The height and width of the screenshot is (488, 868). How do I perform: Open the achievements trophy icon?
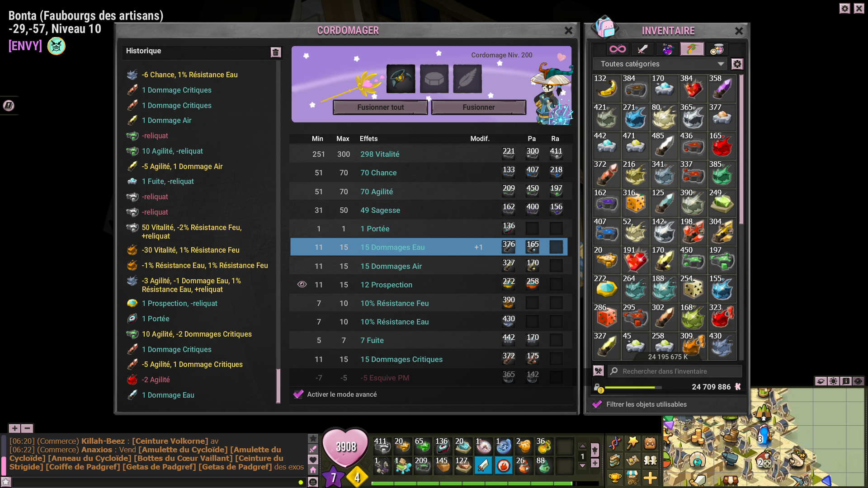(x=614, y=478)
